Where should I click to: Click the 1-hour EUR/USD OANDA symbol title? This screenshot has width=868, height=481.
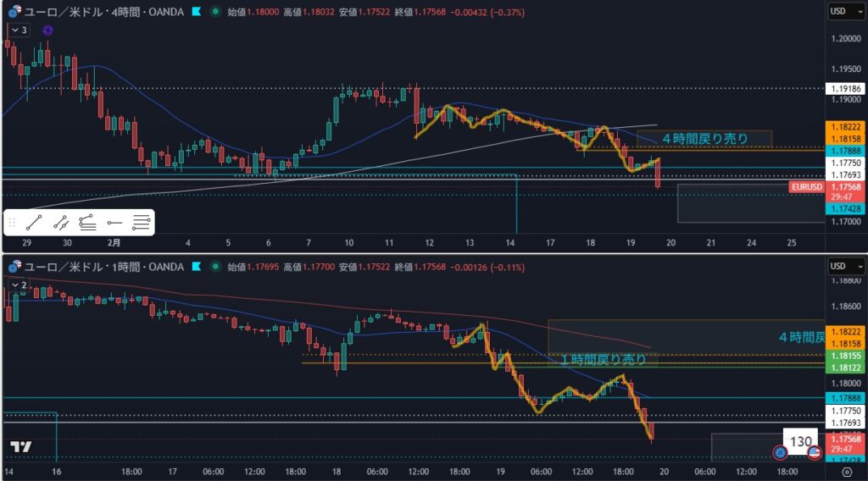[x=100, y=267]
